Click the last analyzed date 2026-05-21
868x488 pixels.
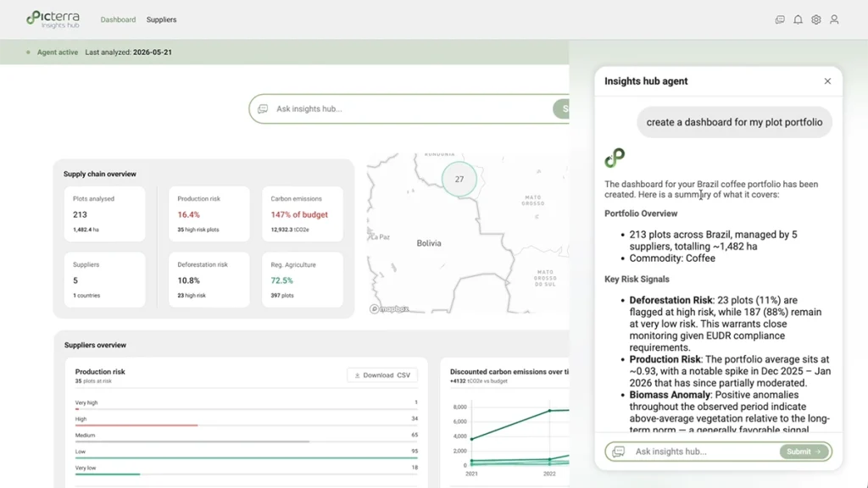153,52
